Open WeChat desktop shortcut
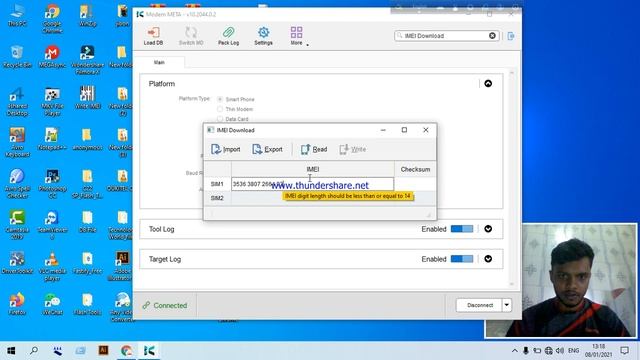Image resolution: width=640 pixels, height=360 pixels. pyautogui.click(x=52, y=304)
